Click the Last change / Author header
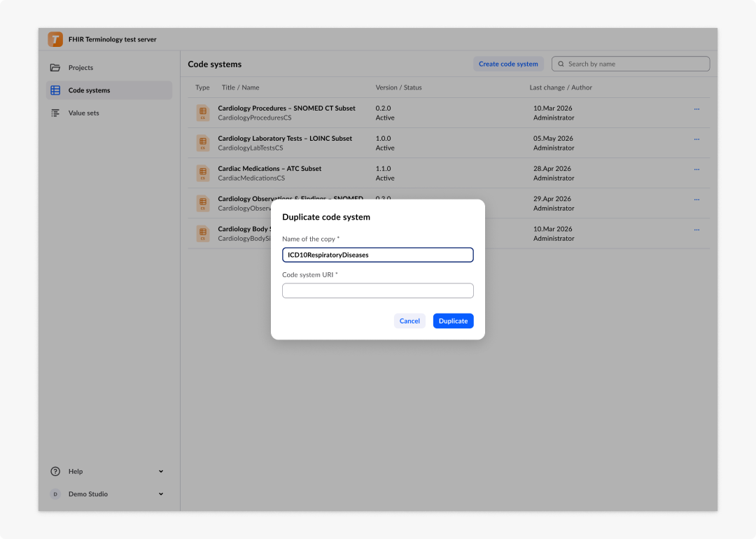The width and height of the screenshot is (756, 539). pyautogui.click(x=561, y=87)
